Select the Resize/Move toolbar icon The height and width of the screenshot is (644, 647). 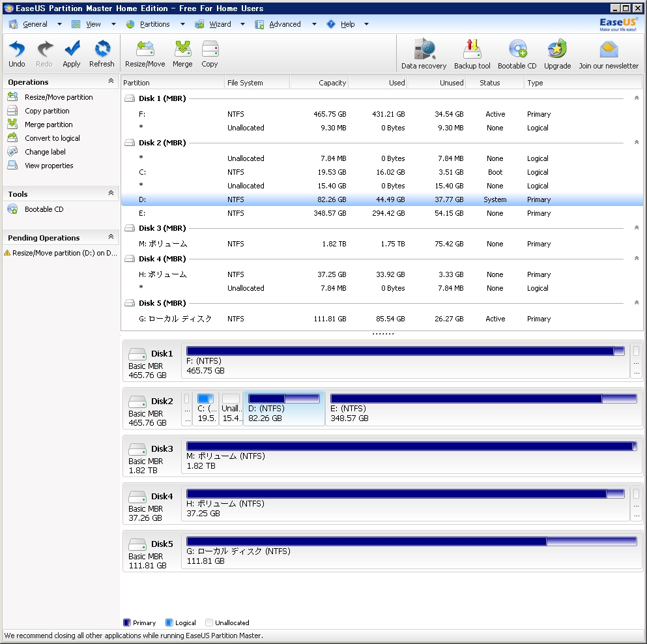(x=145, y=53)
